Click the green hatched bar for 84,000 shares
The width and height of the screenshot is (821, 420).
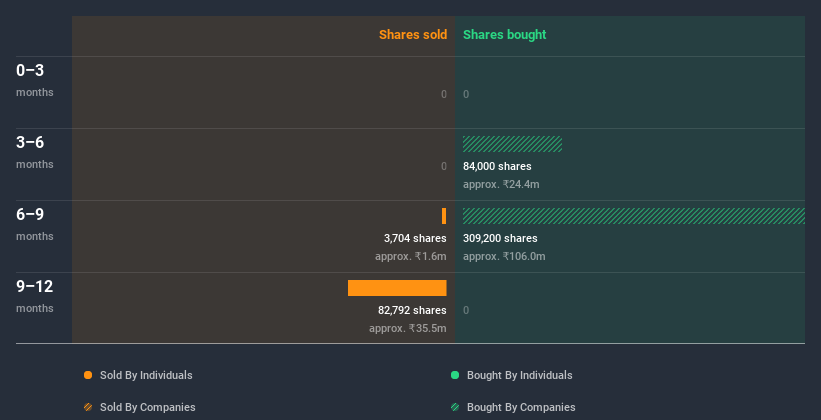tap(512, 144)
